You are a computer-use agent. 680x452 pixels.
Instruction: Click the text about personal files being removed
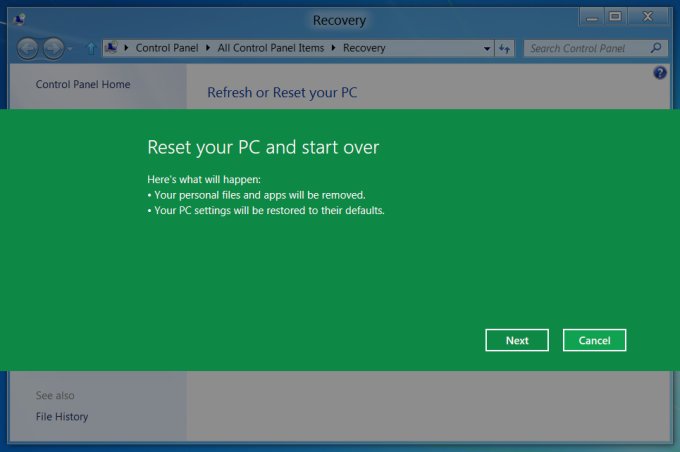coord(260,195)
